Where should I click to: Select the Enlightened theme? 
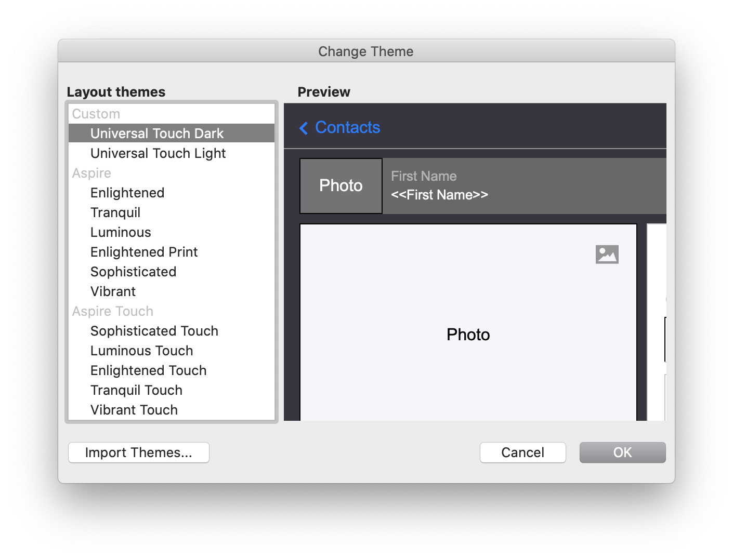(x=127, y=193)
